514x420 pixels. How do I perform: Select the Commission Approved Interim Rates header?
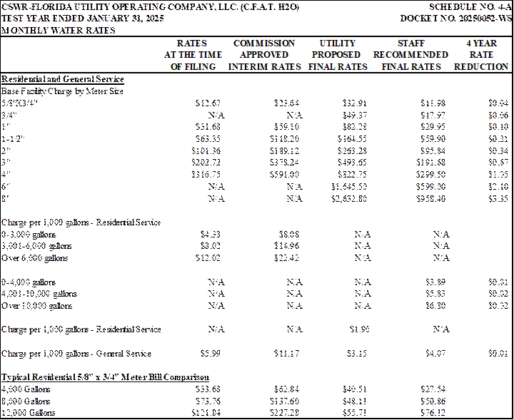264,55
